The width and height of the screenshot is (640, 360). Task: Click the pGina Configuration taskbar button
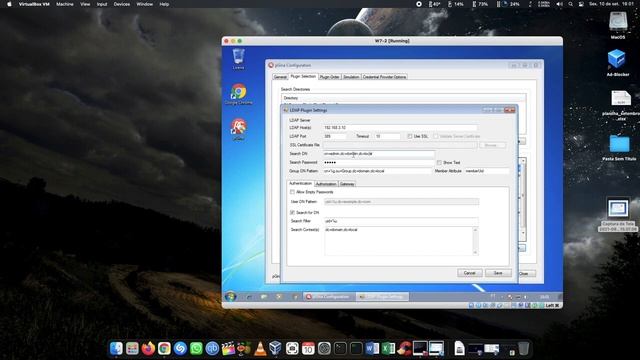(x=329, y=297)
